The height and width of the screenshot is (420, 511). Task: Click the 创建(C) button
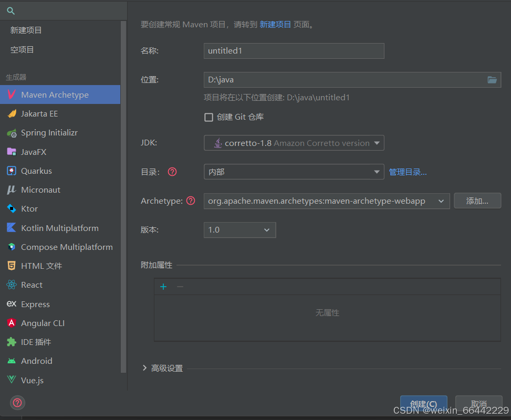[x=423, y=404]
